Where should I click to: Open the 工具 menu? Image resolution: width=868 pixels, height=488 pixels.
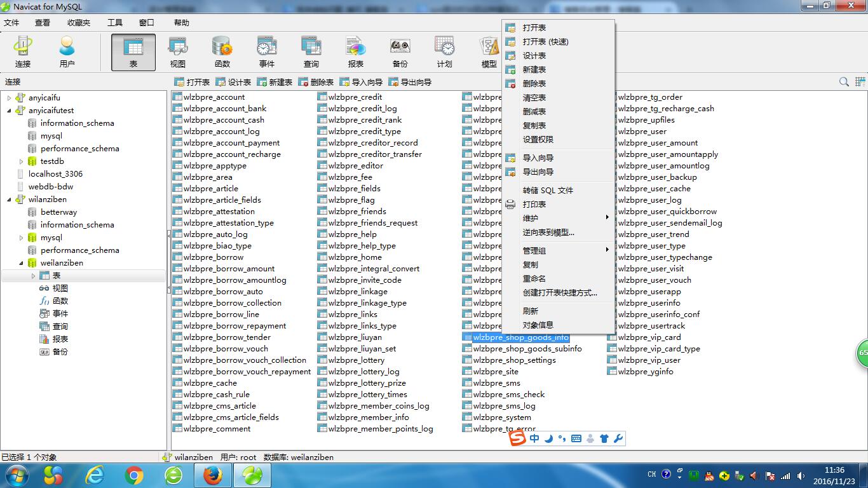(x=115, y=23)
